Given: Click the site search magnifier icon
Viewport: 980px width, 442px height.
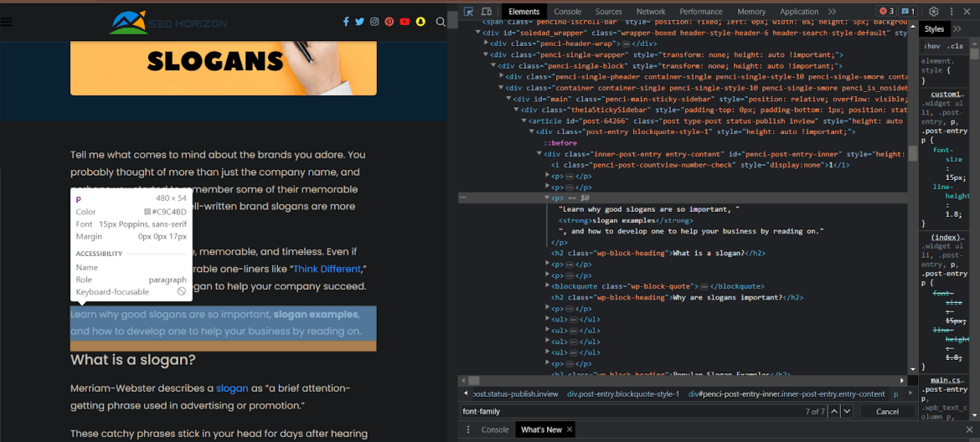Looking at the screenshot, I should point(441,23).
